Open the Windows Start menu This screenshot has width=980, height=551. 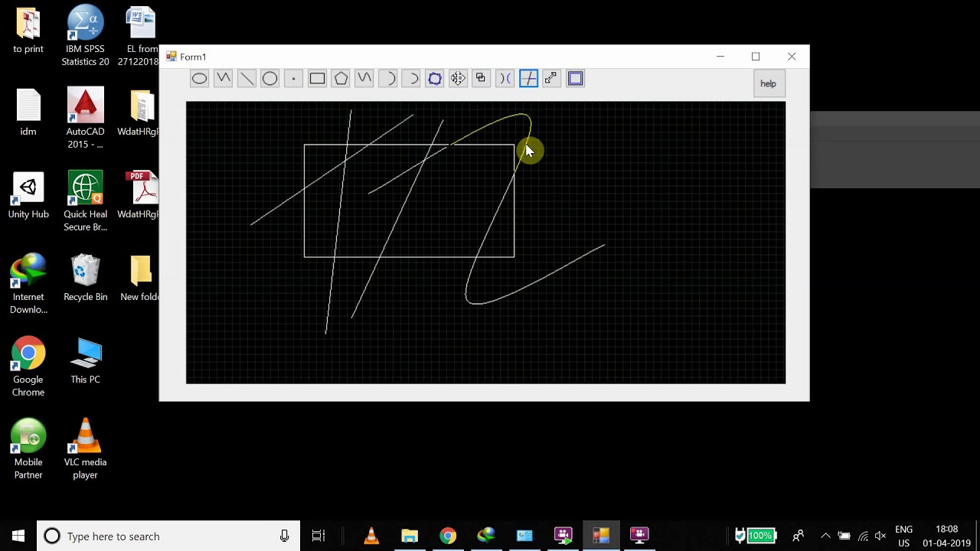(x=18, y=536)
